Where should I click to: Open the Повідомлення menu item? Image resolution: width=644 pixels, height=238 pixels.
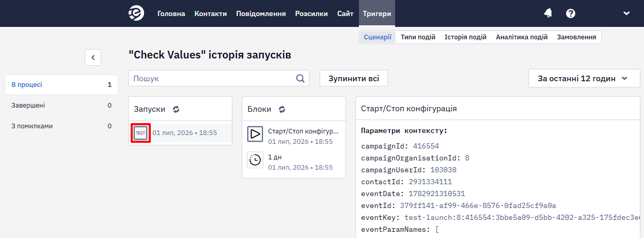pos(261,13)
